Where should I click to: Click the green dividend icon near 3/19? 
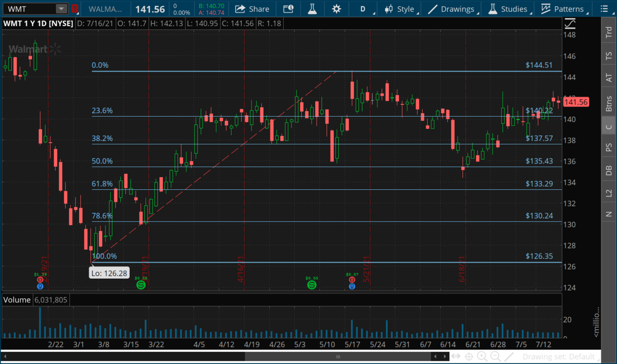(x=141, y=284)
